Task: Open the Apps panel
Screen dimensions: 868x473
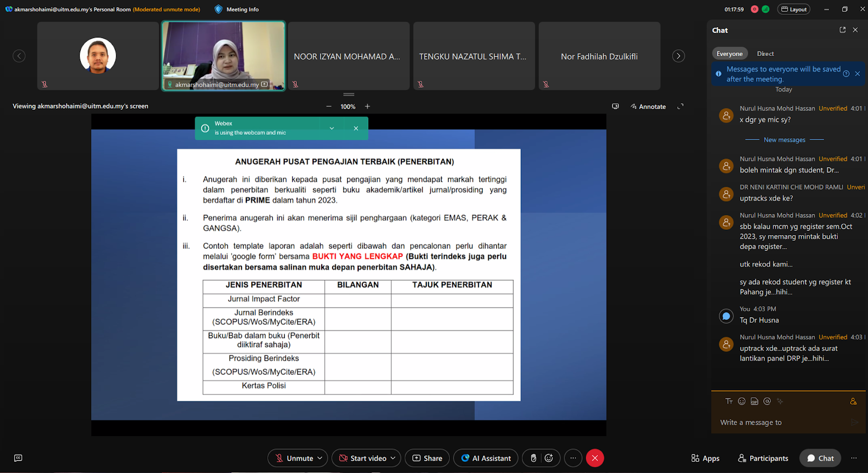Action: [705, 458]
